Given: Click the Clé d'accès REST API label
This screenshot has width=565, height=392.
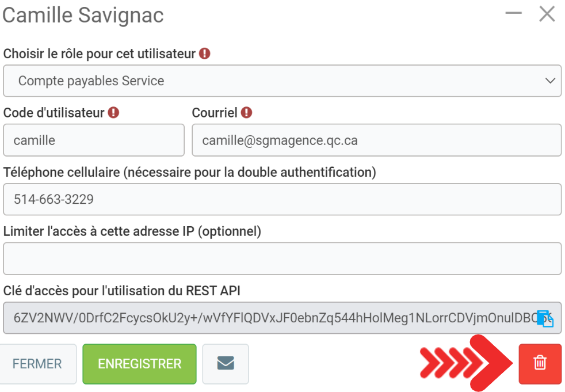Looking at the screenshot, I should click(122, 291).
